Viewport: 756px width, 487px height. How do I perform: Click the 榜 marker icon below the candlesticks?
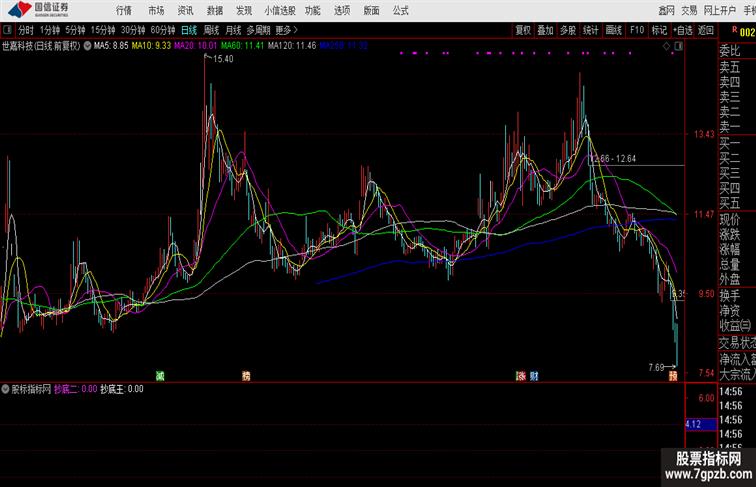coord(246,376)
